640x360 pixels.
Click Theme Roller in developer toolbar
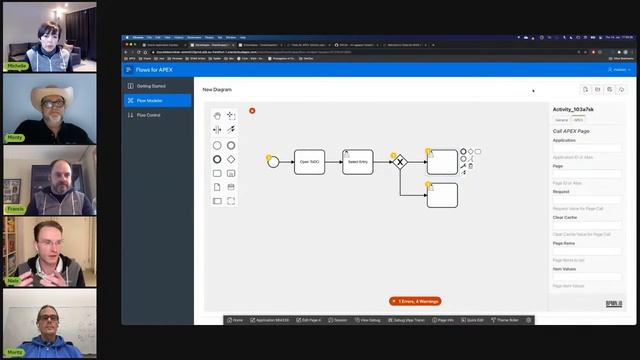pyautogui.click(x=505, y=320)
